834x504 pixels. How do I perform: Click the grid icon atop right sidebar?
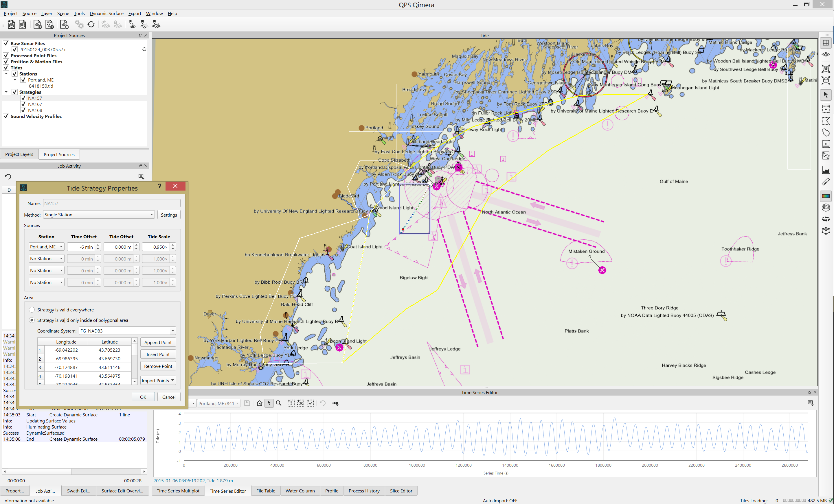[x=826, y=43]
